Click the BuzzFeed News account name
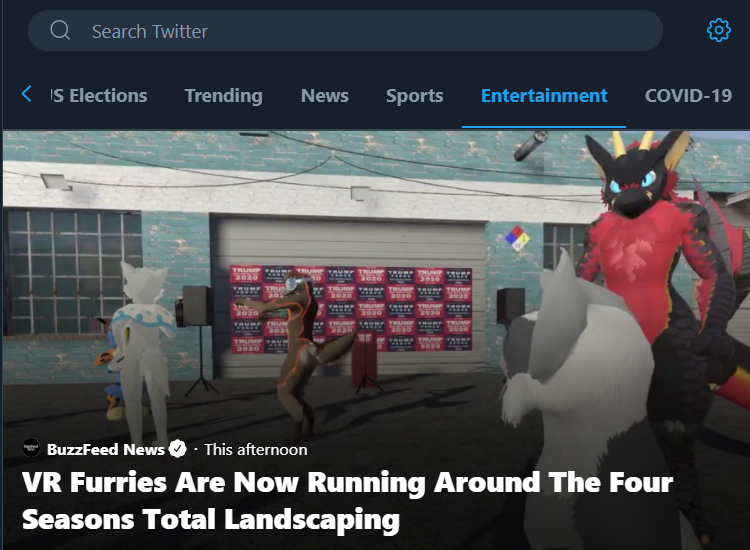 (x=105, y=449)
